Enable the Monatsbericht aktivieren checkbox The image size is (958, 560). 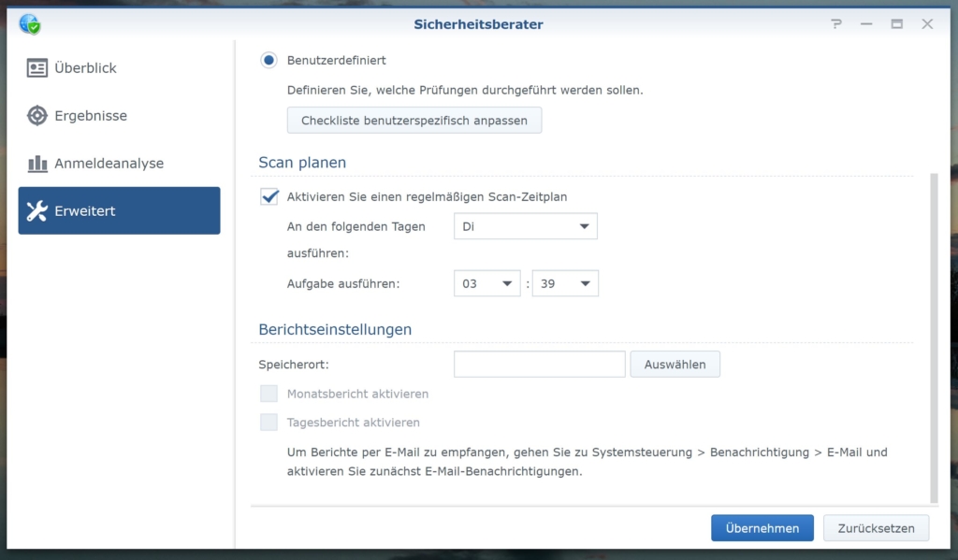(x=269, y=394)
